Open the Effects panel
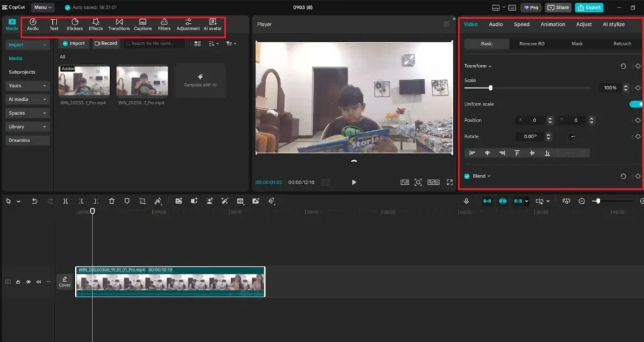The height and width of the screenshot is (342, 644). coord(96,25)
